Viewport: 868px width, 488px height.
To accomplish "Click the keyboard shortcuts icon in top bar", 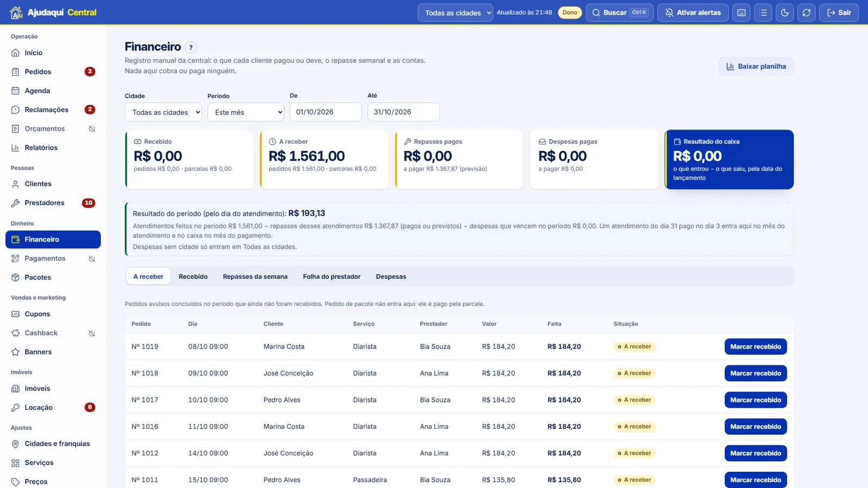I will click(x=741, y=12).
